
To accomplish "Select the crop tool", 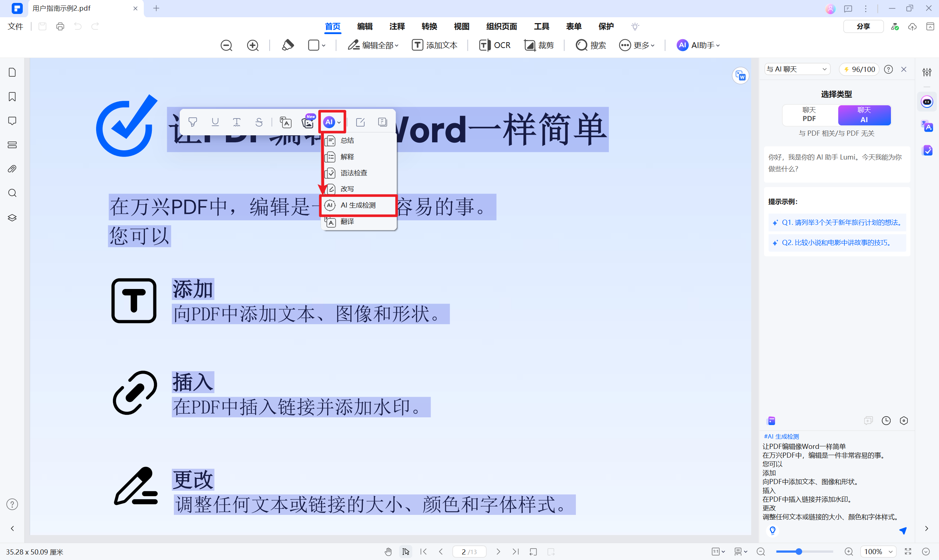I will click(538, 45).
